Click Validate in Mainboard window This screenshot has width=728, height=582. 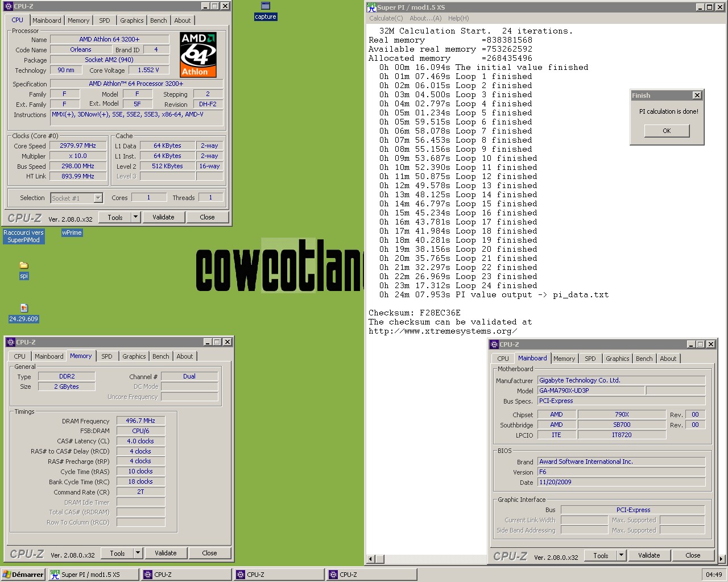[649, 555]
